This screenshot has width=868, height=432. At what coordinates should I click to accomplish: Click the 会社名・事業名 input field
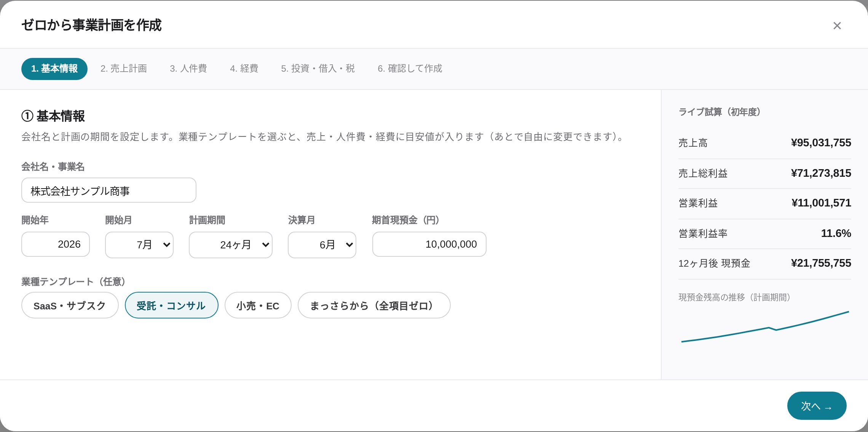[x=109, y=190]
